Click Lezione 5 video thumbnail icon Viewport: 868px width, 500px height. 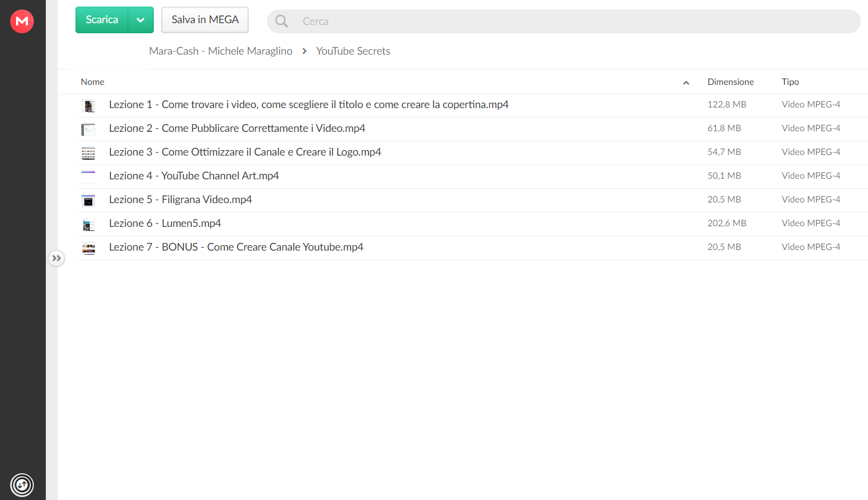click(x=89, y=201)
